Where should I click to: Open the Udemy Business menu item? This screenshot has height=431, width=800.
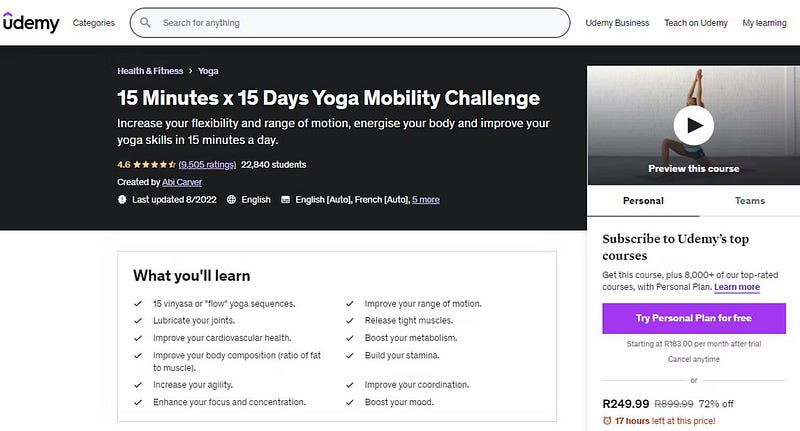(x=617, y=22)
